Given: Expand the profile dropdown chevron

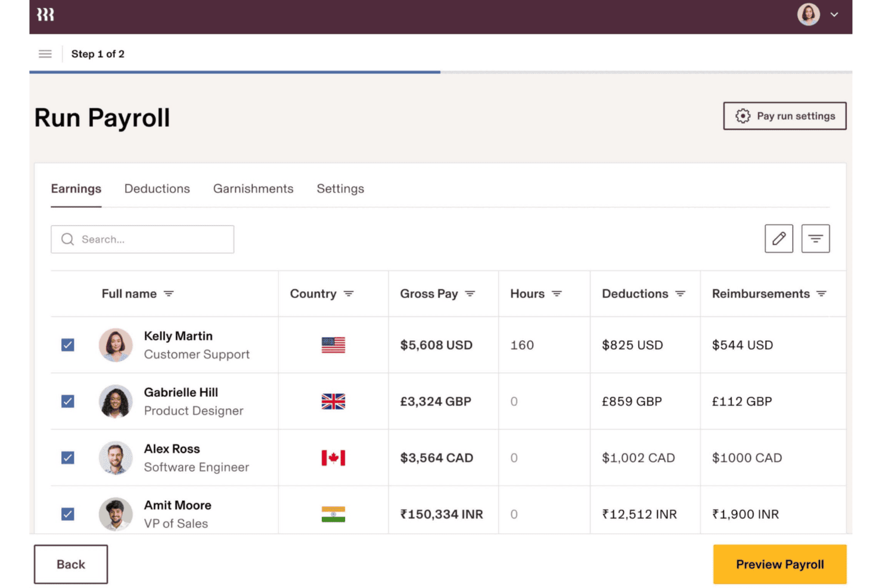Looking at the screenshot, I should tap(834, 14).
